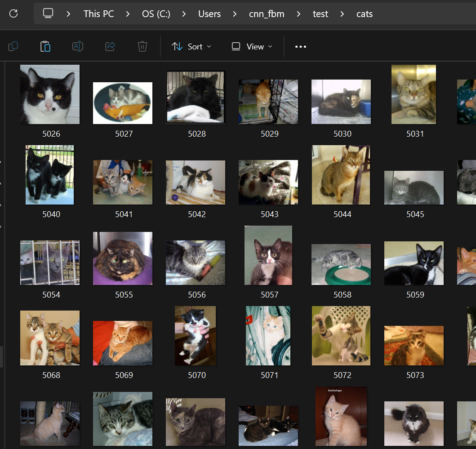Navigate to OS (C:) in breadcrumb

click(x=156, y=14)
